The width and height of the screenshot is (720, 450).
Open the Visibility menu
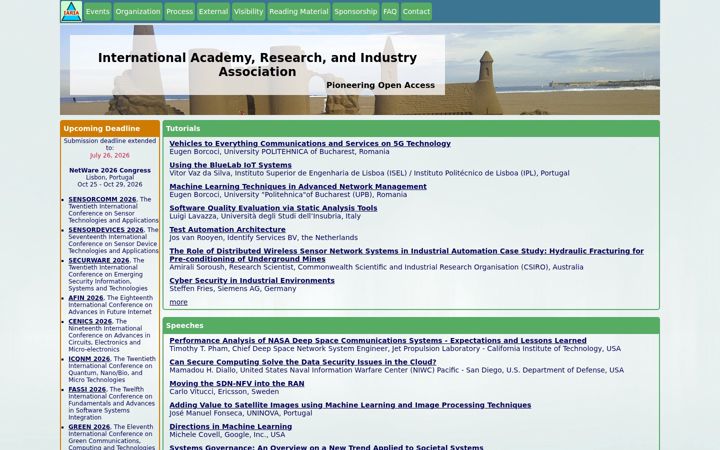tap(248, 11)
